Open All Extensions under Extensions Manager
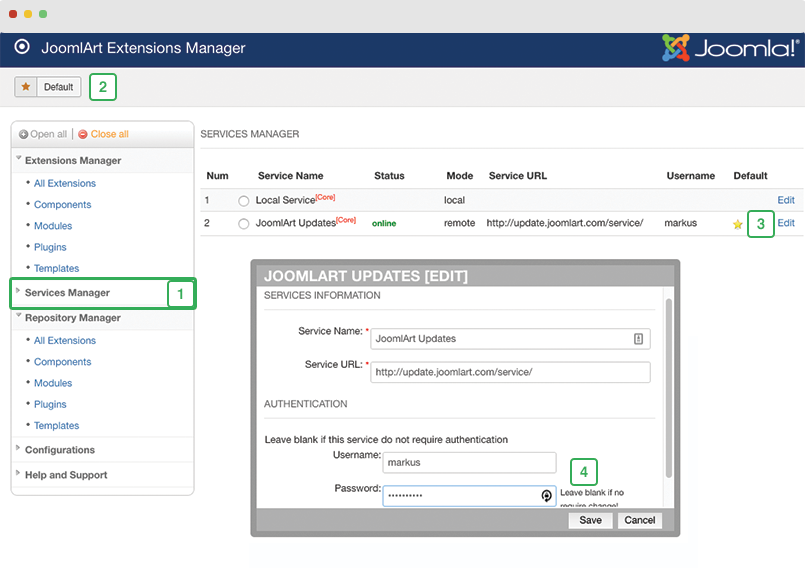The width and height of the screenshot is (805, 568). point(65,183)
